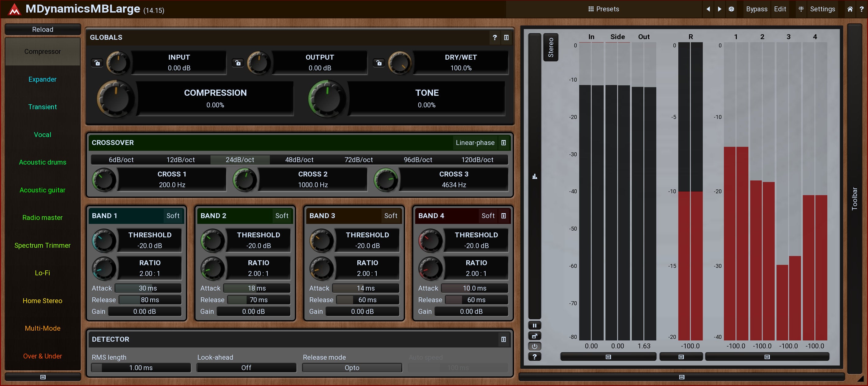868x386 pixels.
Task: Click the Globals help question mark
Action: pyautogui.click(x=494, y=37)
